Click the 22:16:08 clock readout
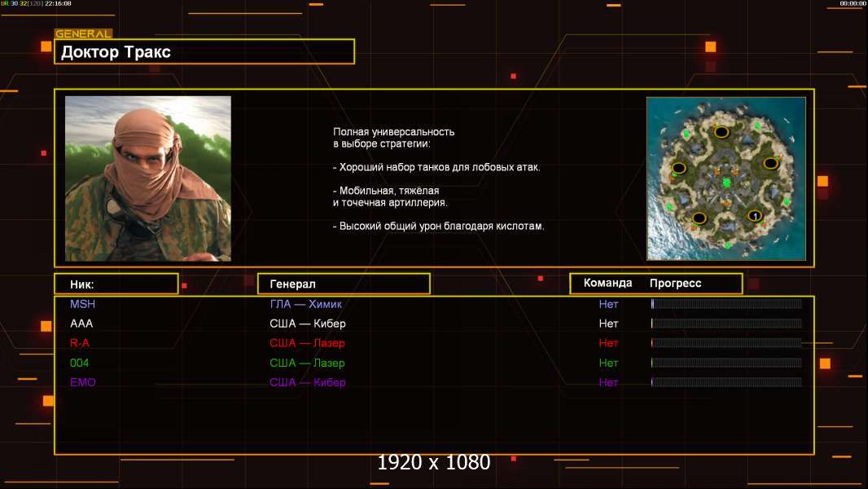The width and height of the screenshot is (868, 489). [58, 3]
